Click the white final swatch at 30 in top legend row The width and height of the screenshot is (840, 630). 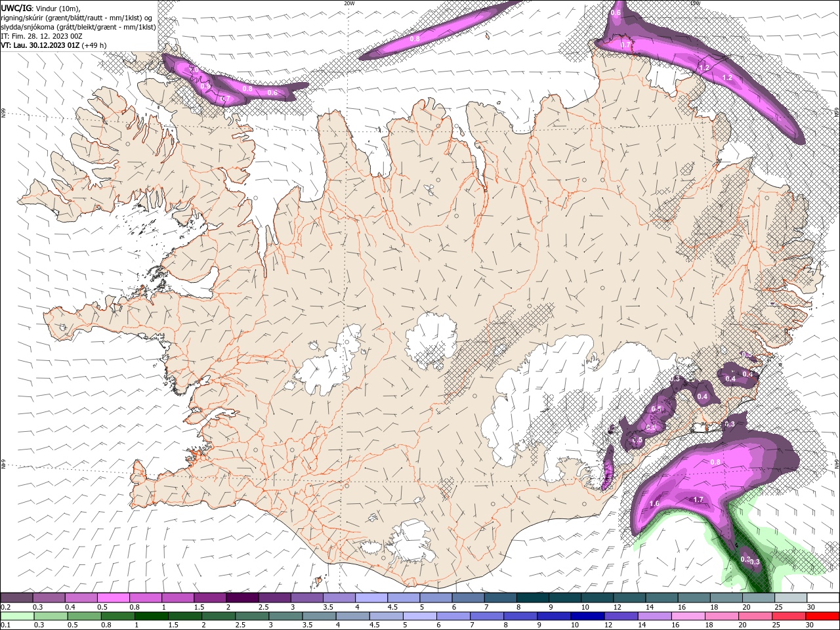click(822, 598)
